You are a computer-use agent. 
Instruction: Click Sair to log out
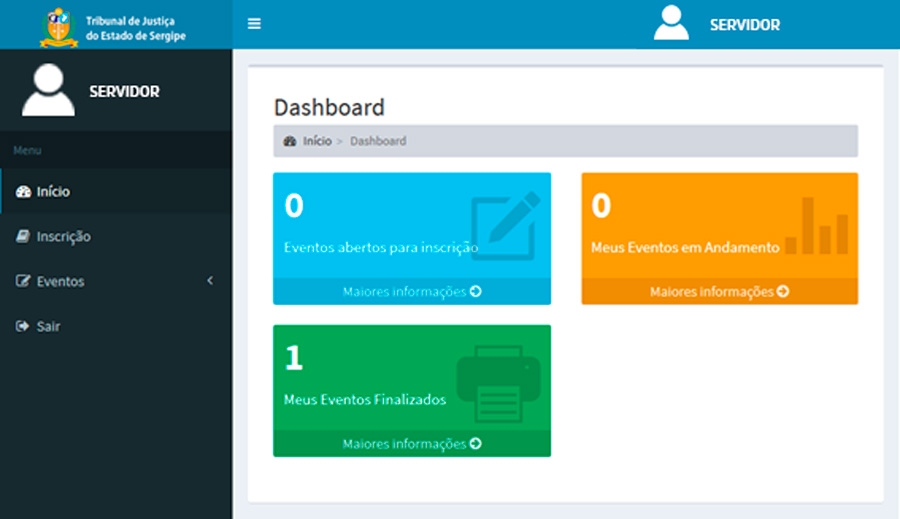pos(48,327)
